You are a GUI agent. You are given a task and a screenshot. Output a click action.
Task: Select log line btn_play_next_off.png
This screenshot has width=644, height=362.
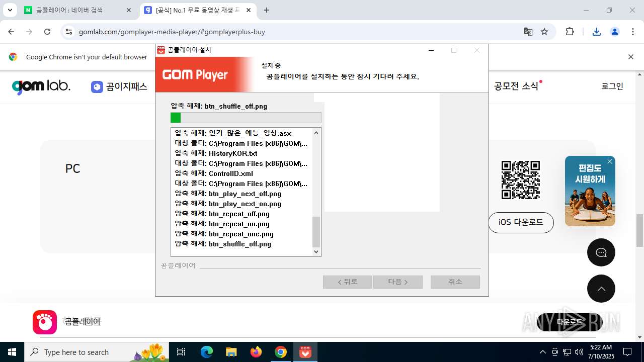pyautogui.click(x=228, y=194)
